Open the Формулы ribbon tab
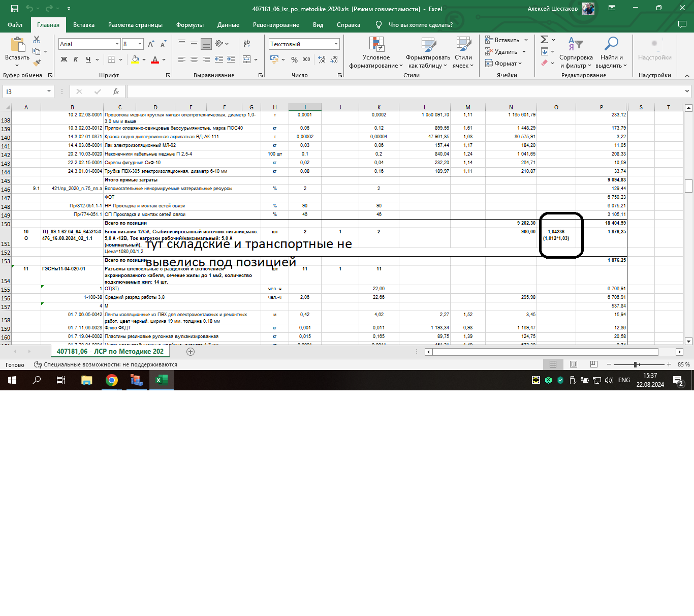This screenshot has height=616, width=694. click(190, 25)
